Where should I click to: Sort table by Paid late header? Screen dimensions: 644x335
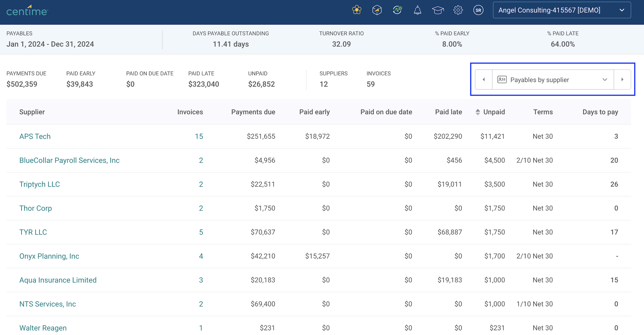(x=448, y=112)
